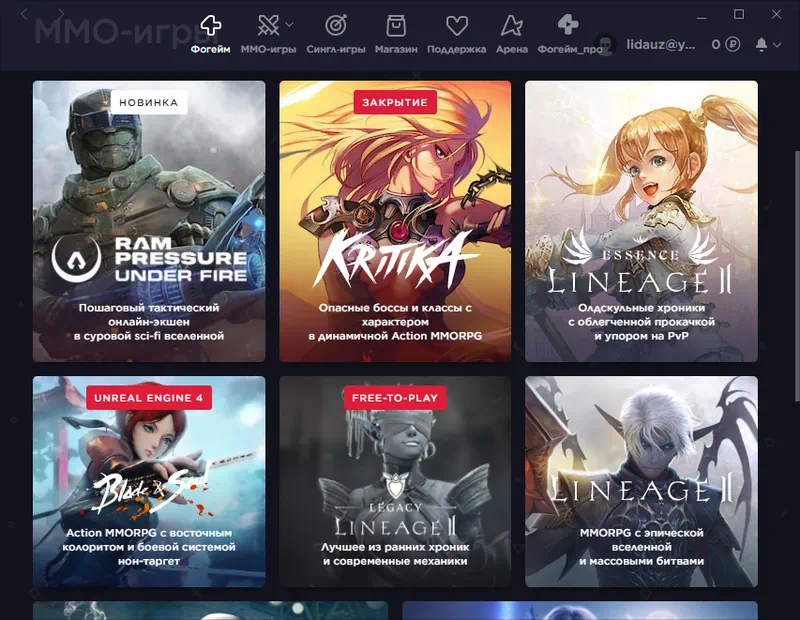Expand the notifications dropdown chevron

coord(777,45)
